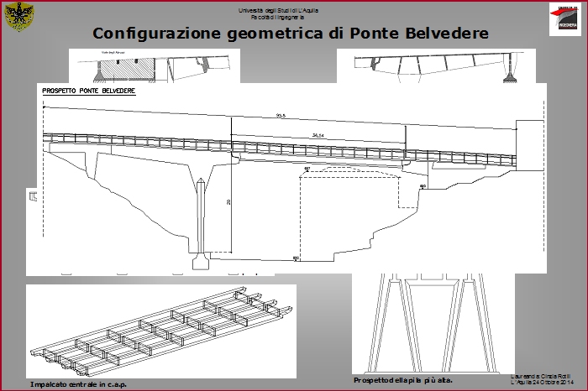The image size is (588, 391).
Task: Click the 34,84 dimension label
Action: click(x=318, y=134)
